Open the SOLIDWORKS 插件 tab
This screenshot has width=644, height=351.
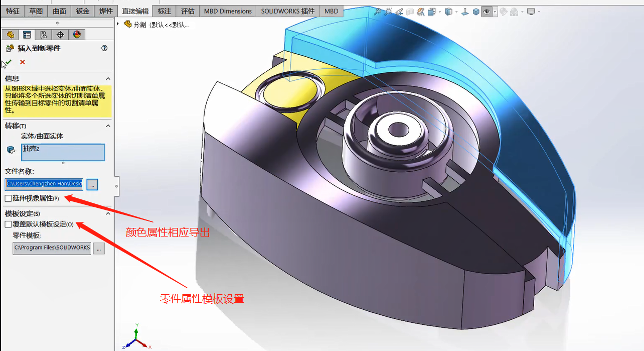click(x=288, y=11)
